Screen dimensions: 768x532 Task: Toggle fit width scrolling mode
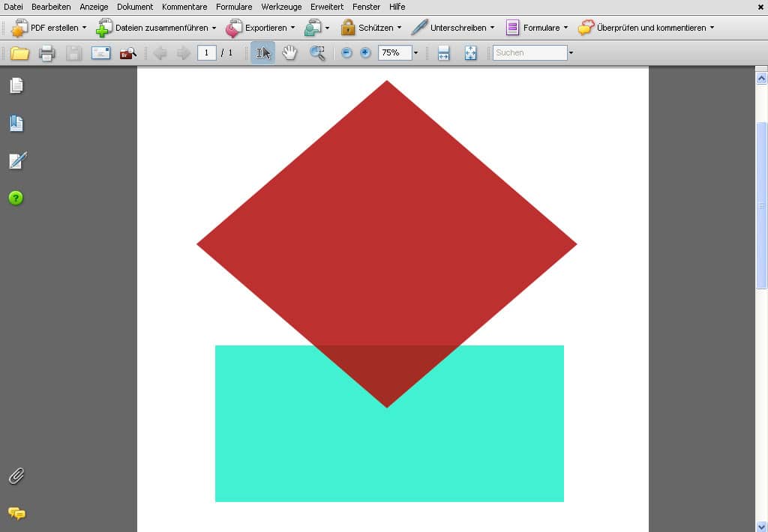[443, 53]
